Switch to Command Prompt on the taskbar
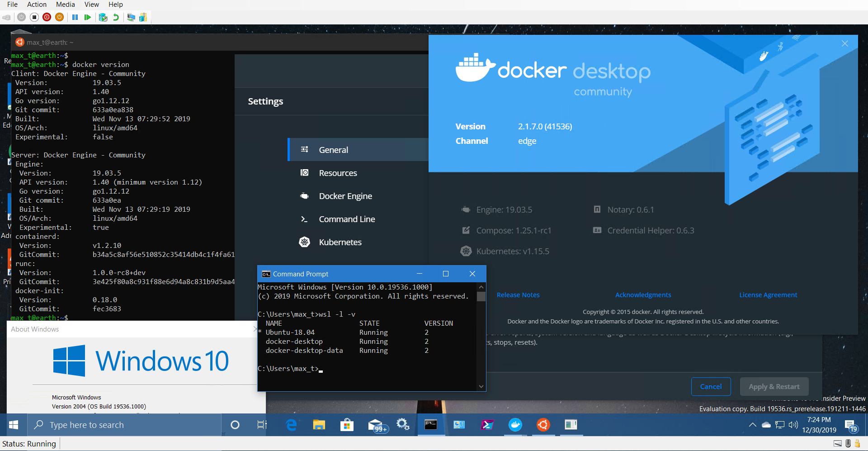Screen dimensions: 868x451 click(x=431, y=425)
